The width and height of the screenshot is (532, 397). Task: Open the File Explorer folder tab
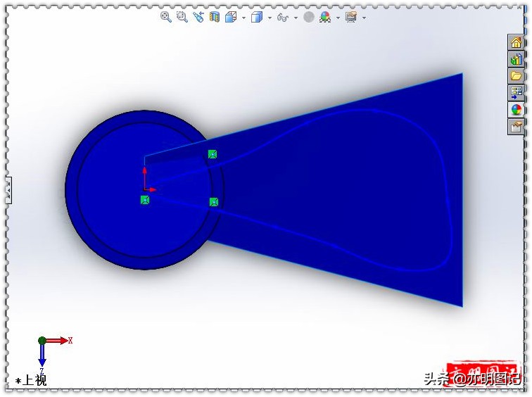click(516, 76)
